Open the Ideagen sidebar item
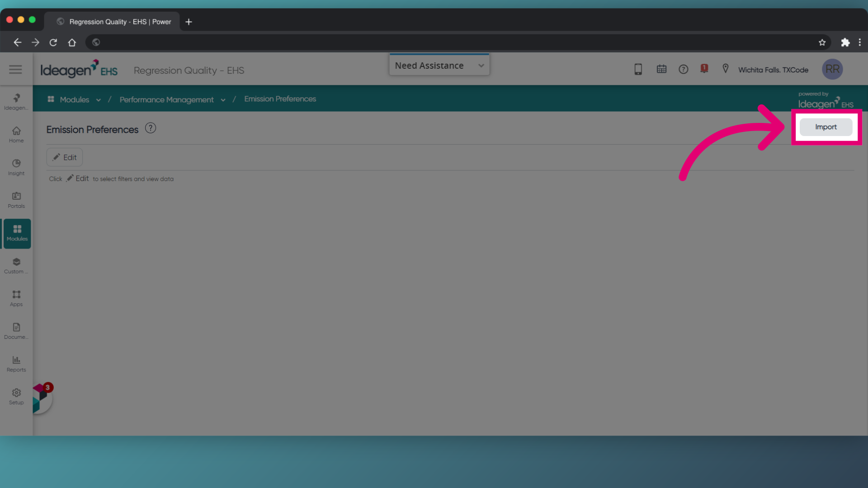Screen dimensions: 868x488 pyautogui.click(x=16, y=102)
